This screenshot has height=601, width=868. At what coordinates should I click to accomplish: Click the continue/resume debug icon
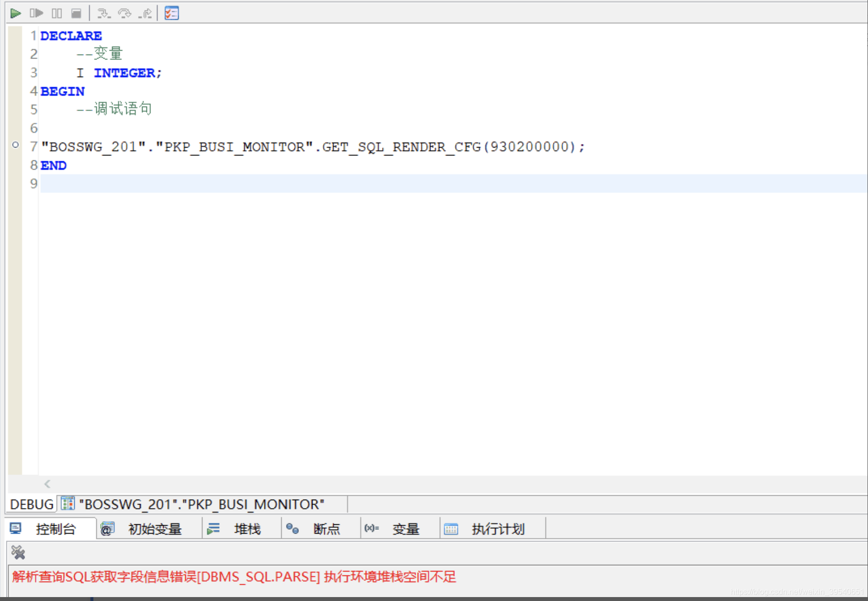point(36,13)
